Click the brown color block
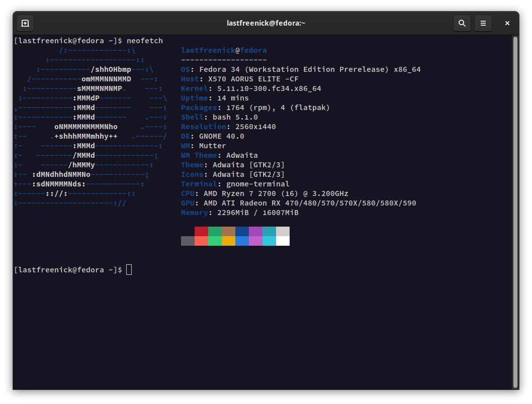Screen dimensions: 532x404 [228, 231]
